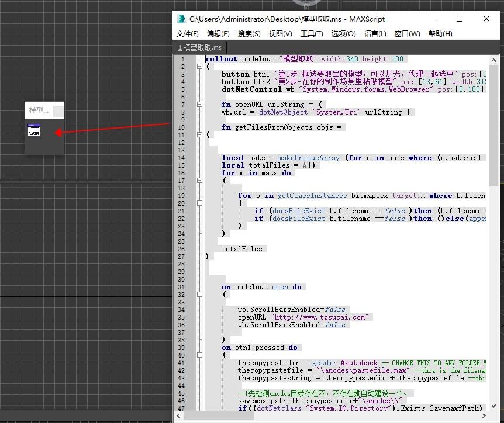Close the small 模型 floating toolbar
Screen dimensions: 504x423
pos(58,110)
